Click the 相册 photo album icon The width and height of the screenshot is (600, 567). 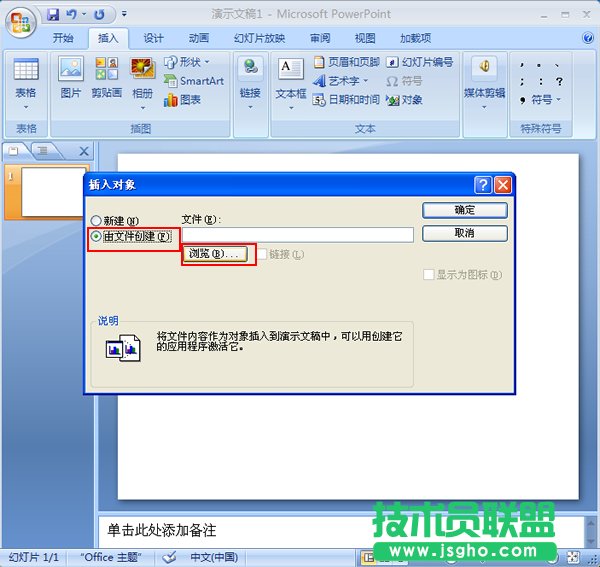coord(142,68)
